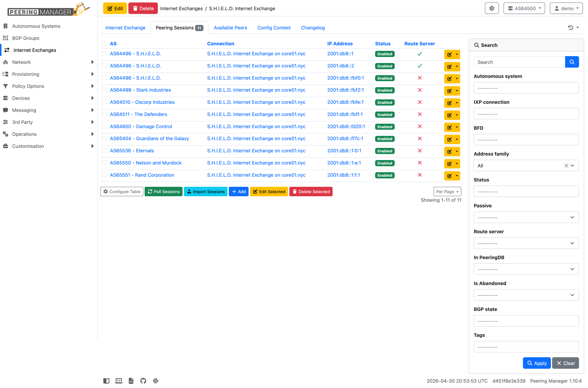This screenshot has width=588, height=388.
Task: Edit the Guardians of the Galaxy session
Action: click(449, 139)
